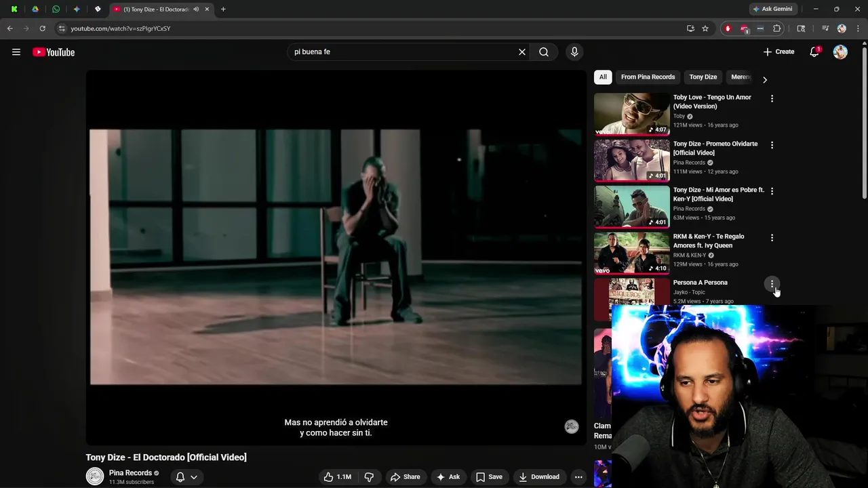Open the YouTube hamburger guide menu
868x488 pixels.
click(x=16, y=52)
